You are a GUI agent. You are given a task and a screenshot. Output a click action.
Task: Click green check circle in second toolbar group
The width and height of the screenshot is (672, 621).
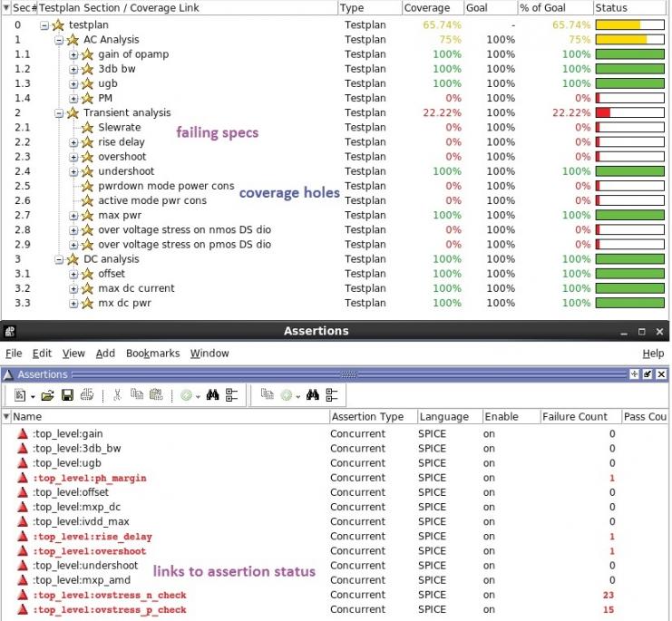point(287,395)
